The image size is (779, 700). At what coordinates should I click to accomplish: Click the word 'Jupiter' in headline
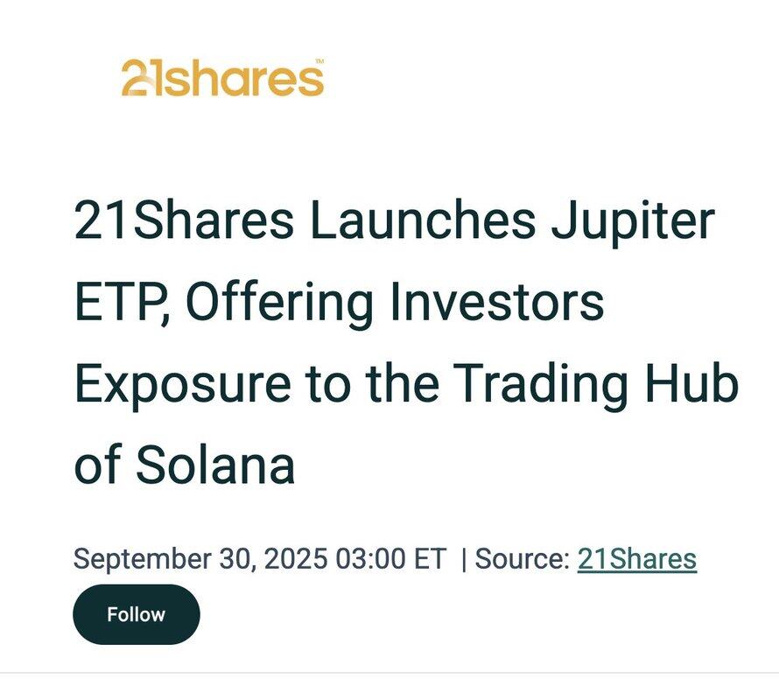pos(632,222)
